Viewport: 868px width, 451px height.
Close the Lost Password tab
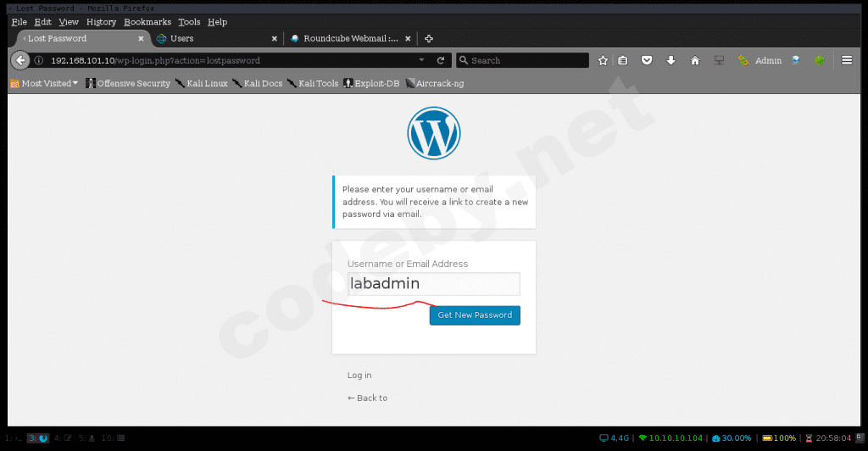(x=141, y=38)
